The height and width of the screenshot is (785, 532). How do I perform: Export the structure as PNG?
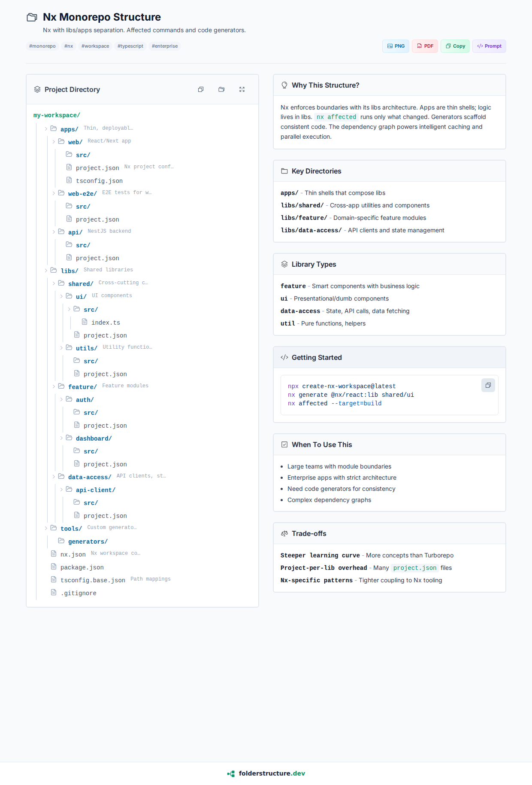point(396,46)
